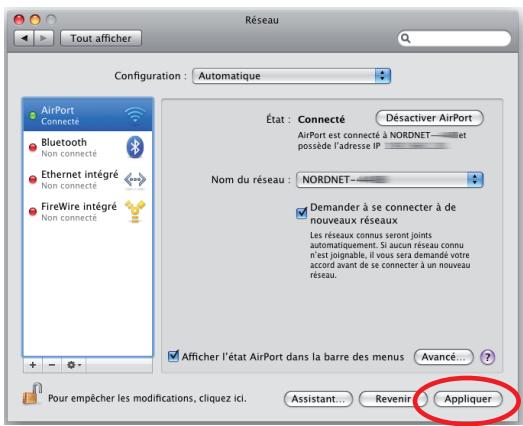The image size is (523, 426).
Task: Select the Ethernet intégré row
Action: 88,179
